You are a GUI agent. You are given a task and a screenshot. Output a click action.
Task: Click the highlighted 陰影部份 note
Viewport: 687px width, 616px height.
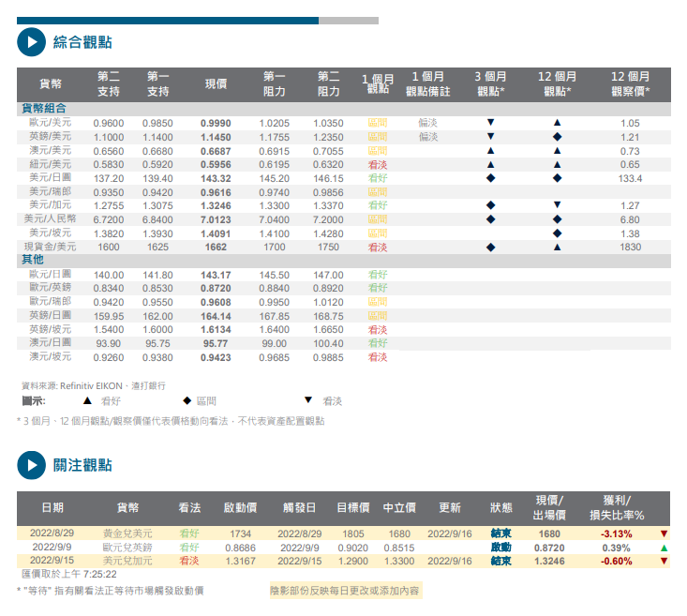[x=345, y=591]
